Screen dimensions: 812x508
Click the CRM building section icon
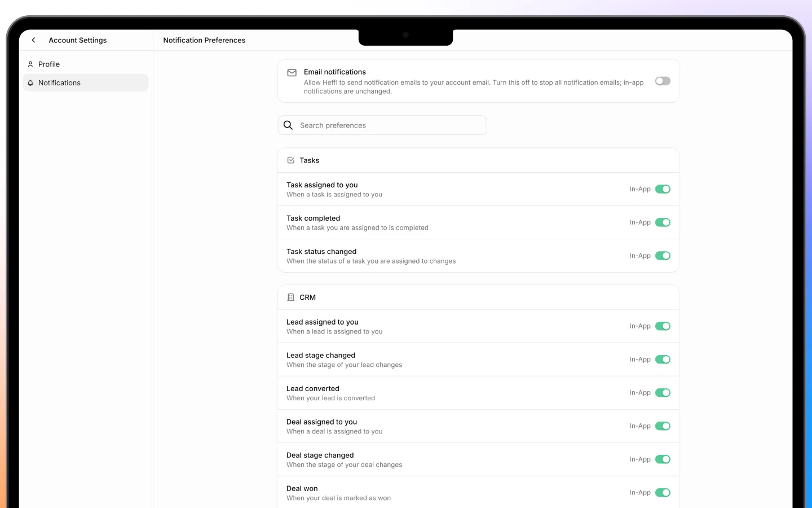point(291,297)
